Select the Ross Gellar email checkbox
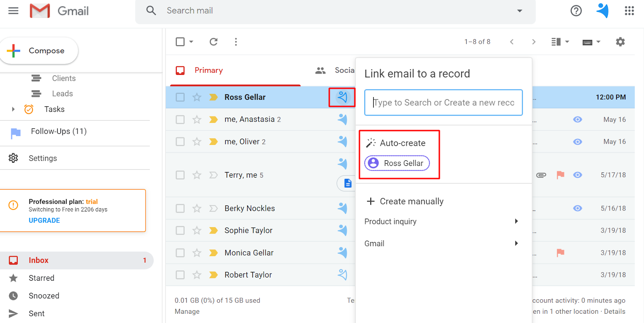Screen dimensions: 644x323 tap(180, 97)
